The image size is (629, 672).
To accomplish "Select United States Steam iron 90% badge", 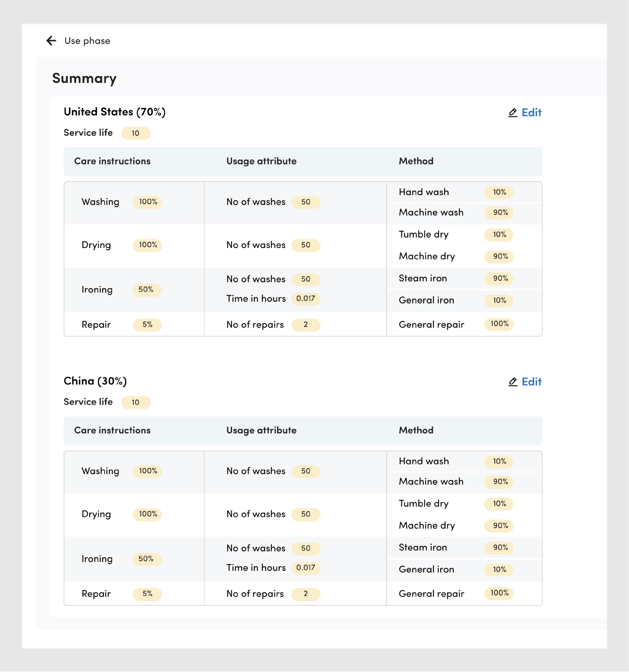I will point(499,278).
